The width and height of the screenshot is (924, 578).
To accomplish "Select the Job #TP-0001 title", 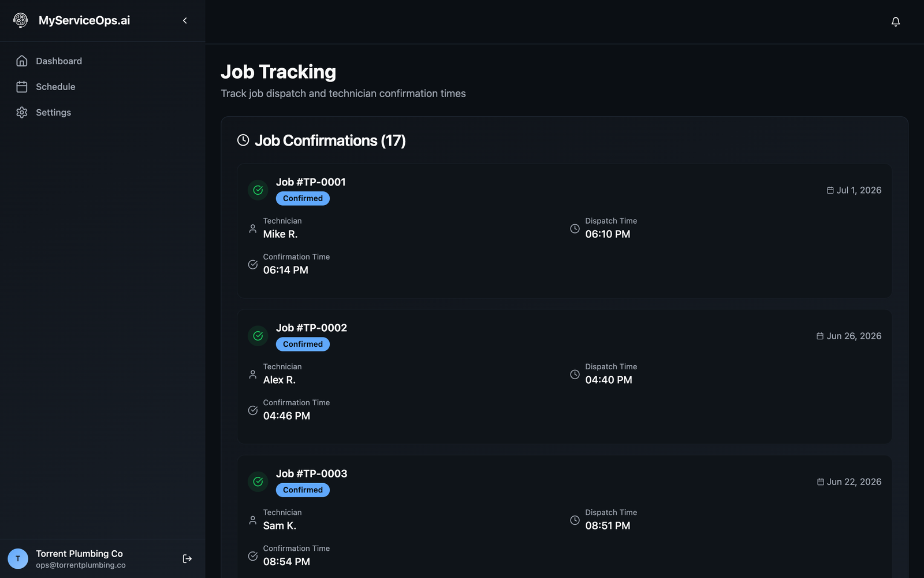I will click(x=311, y=182).
